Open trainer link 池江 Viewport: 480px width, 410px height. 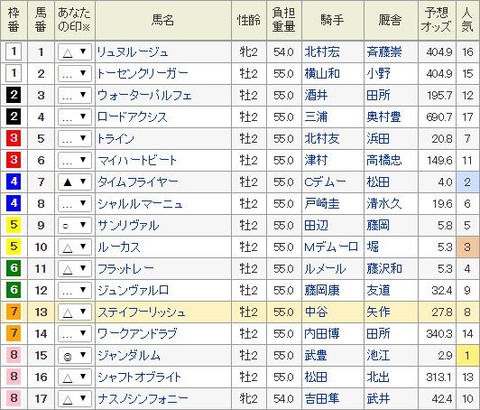click(378, 355)
